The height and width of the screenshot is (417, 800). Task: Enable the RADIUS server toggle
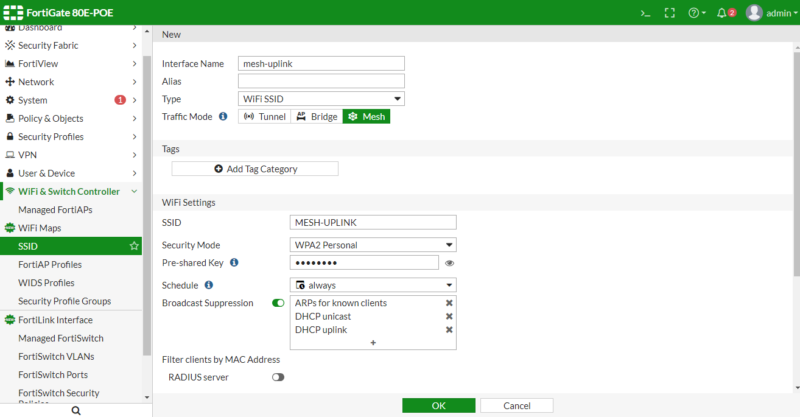278,377
